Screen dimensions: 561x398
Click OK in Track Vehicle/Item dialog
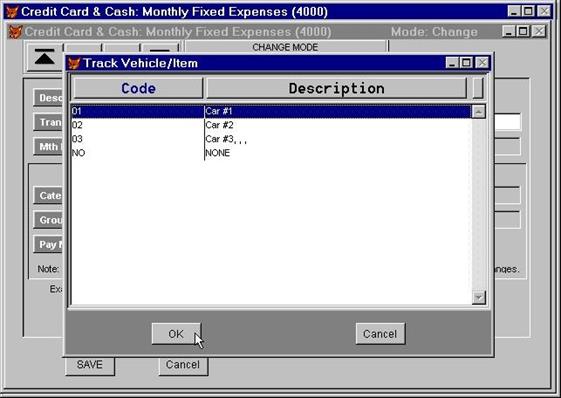[176, 334]
